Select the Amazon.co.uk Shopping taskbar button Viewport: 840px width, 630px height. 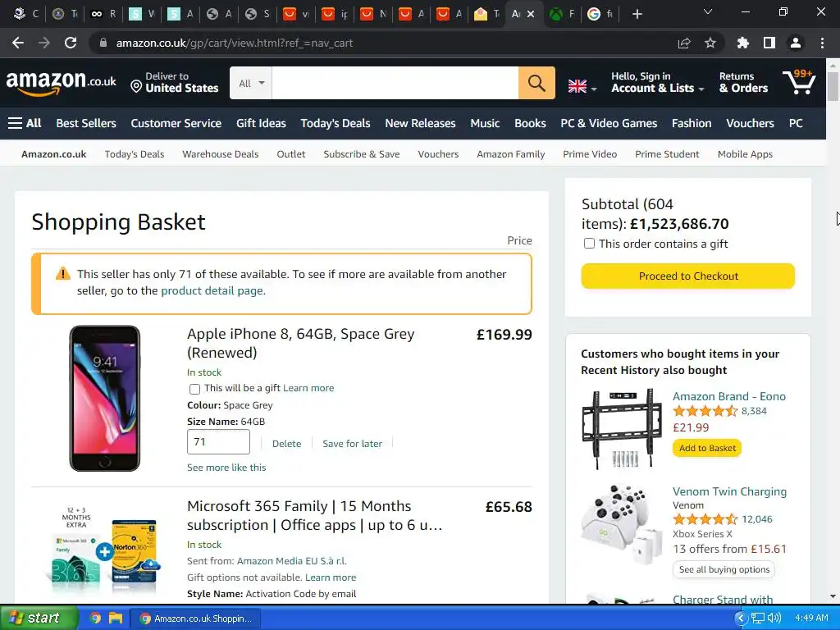[196, 619]
